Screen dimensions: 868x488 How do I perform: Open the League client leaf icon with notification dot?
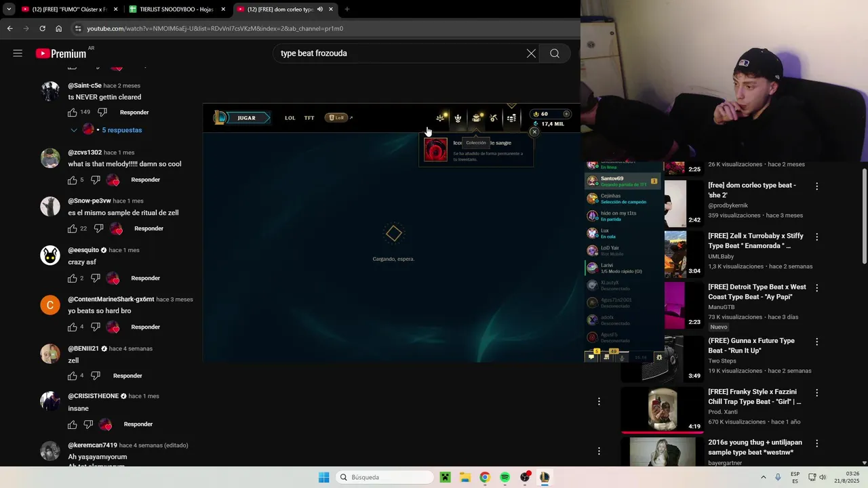pos(441,118)
